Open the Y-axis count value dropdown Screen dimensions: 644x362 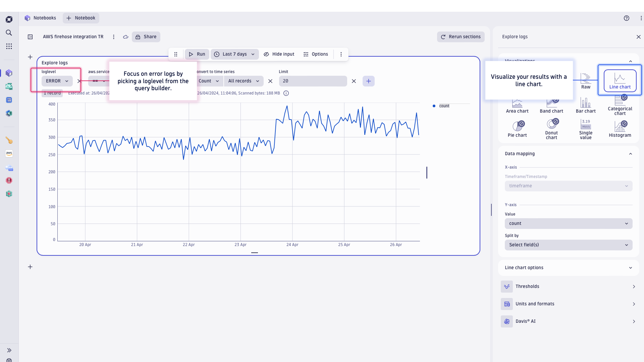point(568,223)
